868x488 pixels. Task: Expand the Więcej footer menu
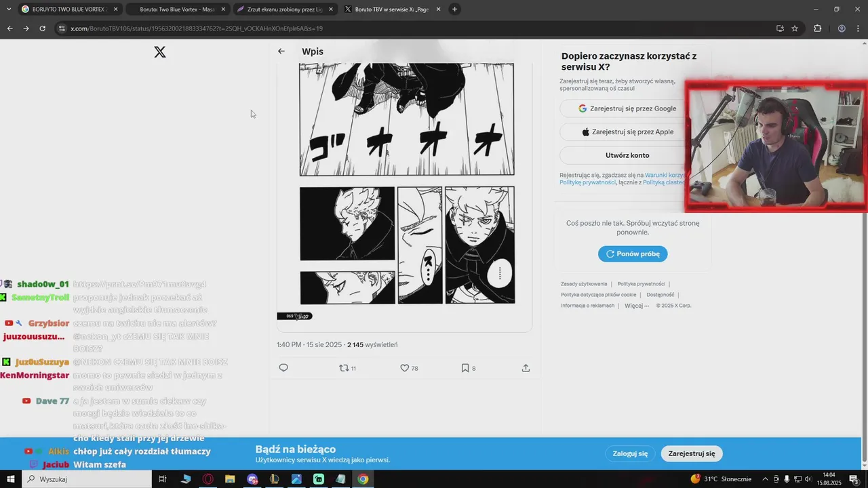[x=637, y=306]
